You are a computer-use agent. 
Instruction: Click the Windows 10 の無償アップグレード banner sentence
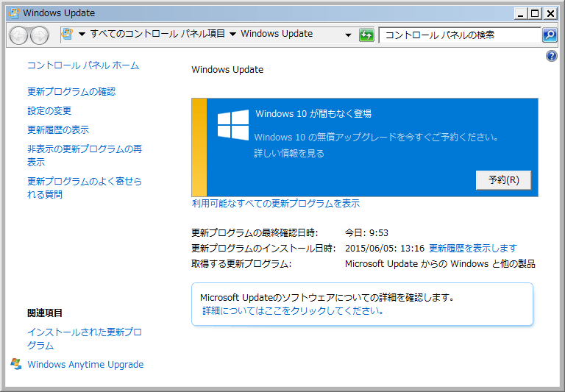point(376,138)
